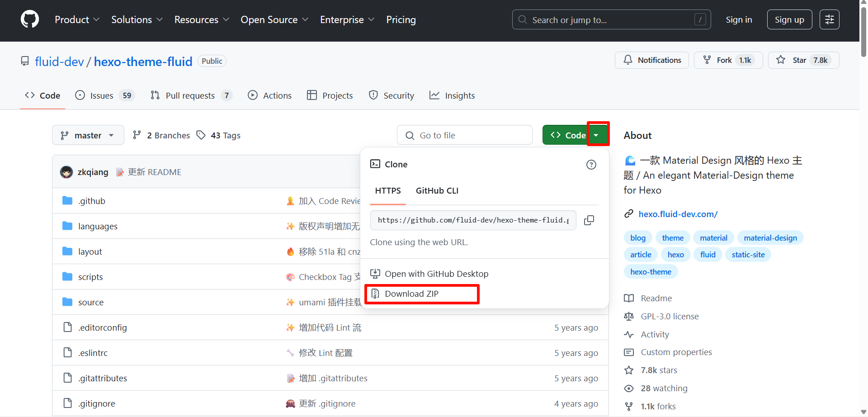Expand the Product menu
Image resolution: width=868 pixels, height=417 pixels.
[77, 19]
